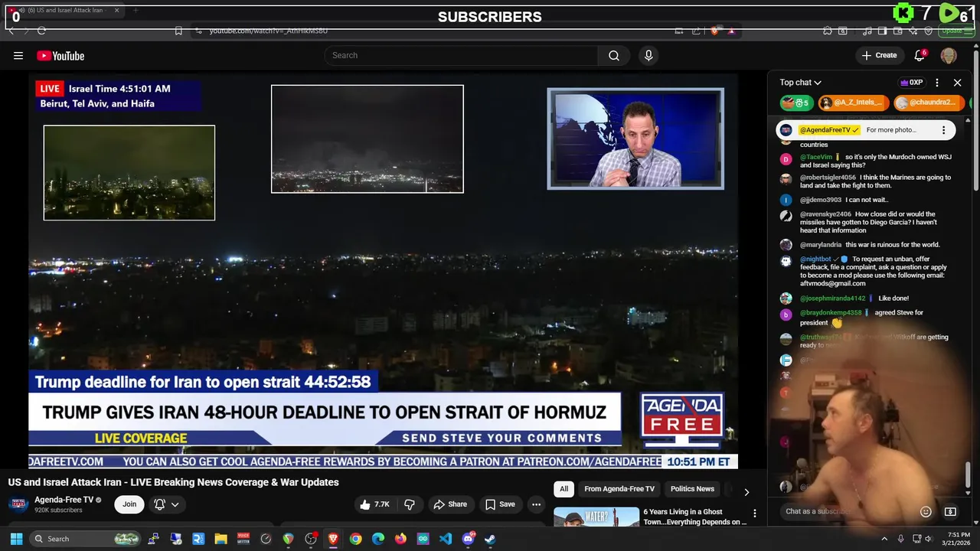
Task: Click the Share button
Action: (450, 504)
